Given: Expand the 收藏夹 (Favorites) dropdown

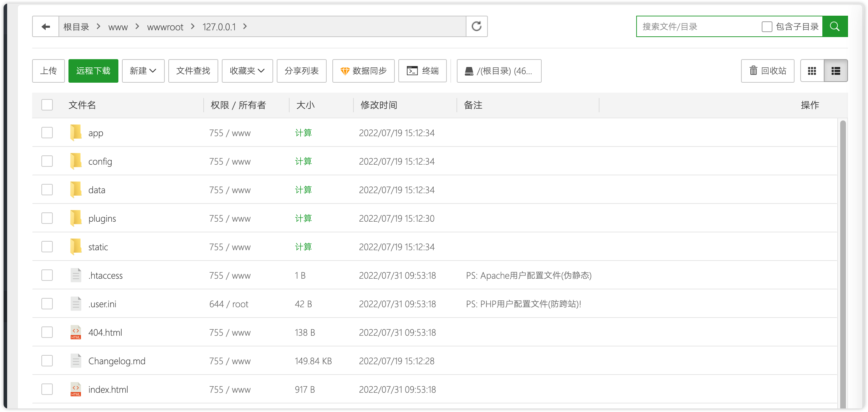Looking at the screenshot, I should 247,71.
